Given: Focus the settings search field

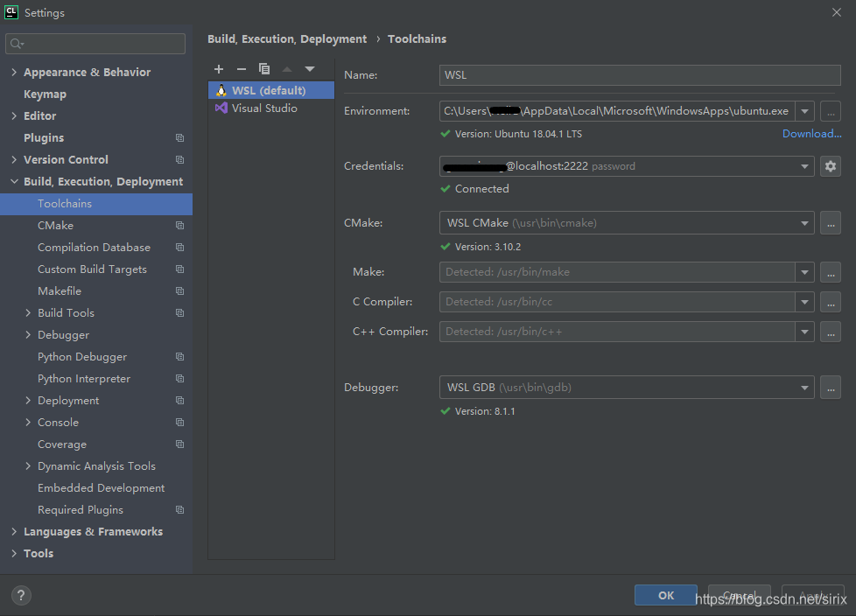Looking at the screenshot, I should pos(95,44).
